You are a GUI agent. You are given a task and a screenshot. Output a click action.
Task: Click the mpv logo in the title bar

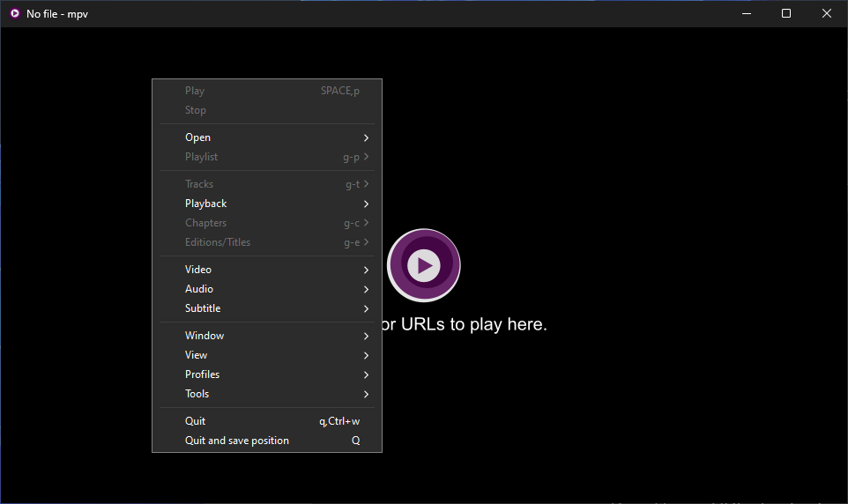pyautogui.click(x=15, y=13)
